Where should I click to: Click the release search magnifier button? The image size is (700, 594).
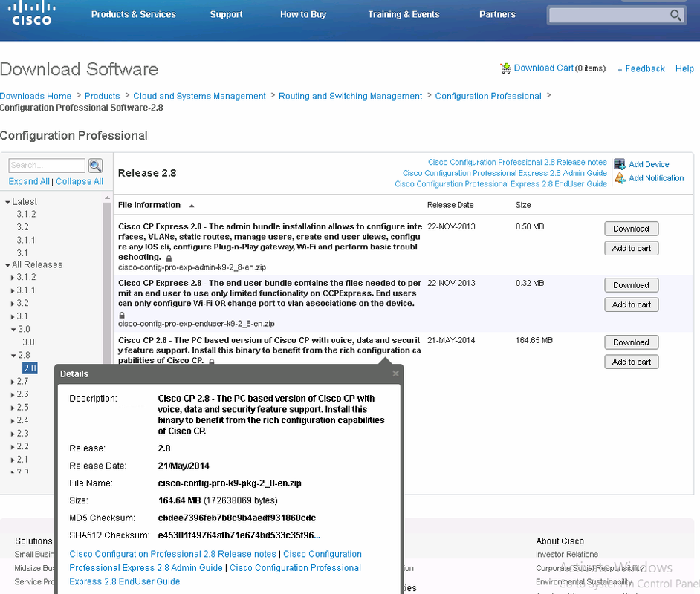(95, 166)
